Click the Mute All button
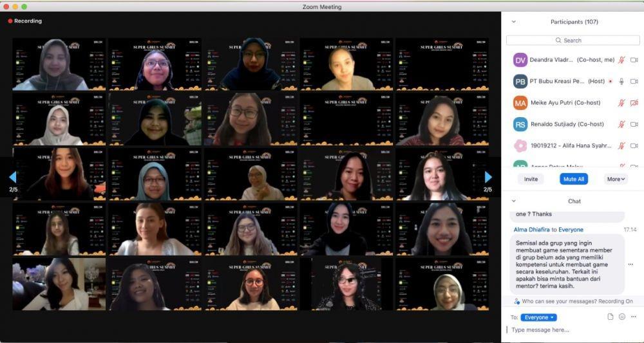This screenshot has width=644, height=343. tap(574, 180)
